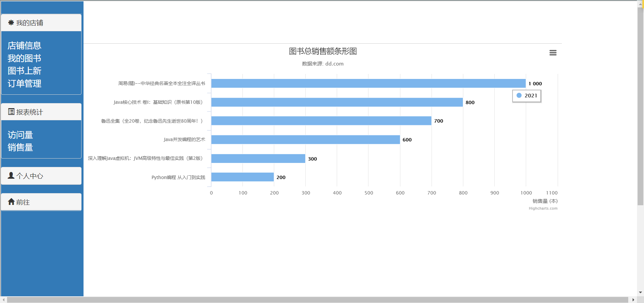The image size is (644, 303).
Task: Click the list icon beside 报表统计
Action: pyautogui.click(x=11, y=112)
